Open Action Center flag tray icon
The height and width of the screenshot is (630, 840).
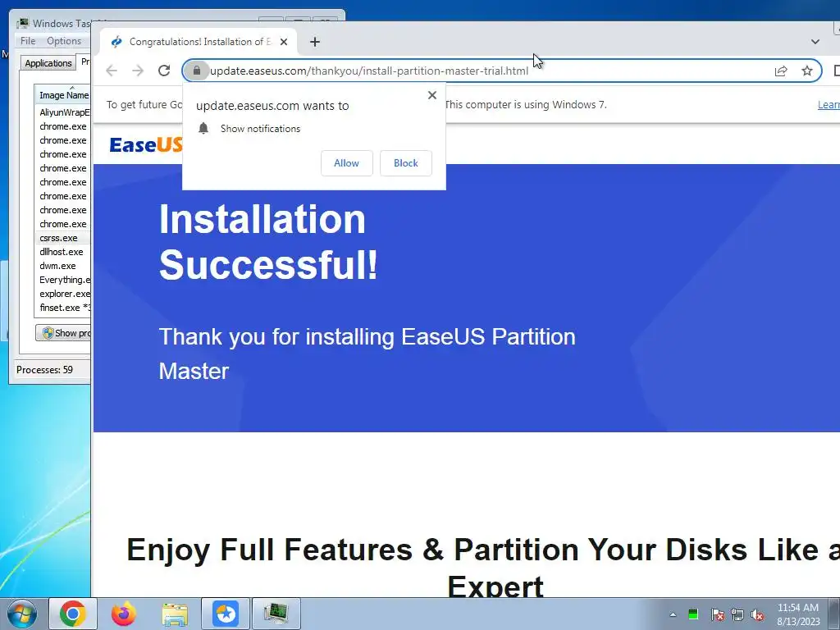click(x=717, y=614)
